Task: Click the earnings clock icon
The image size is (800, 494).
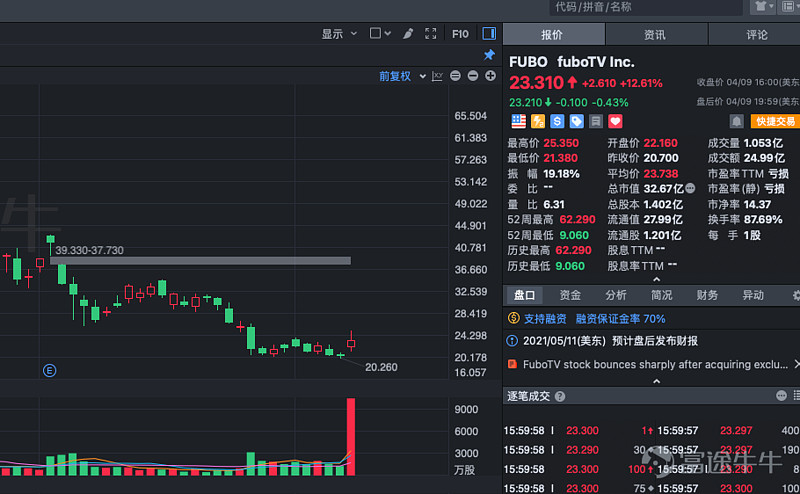Action: (512, 341)
